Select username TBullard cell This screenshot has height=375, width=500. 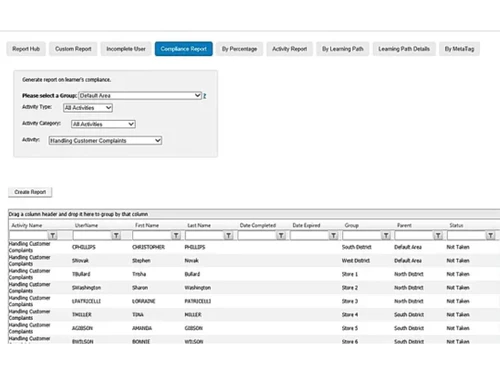click(81, 274)
